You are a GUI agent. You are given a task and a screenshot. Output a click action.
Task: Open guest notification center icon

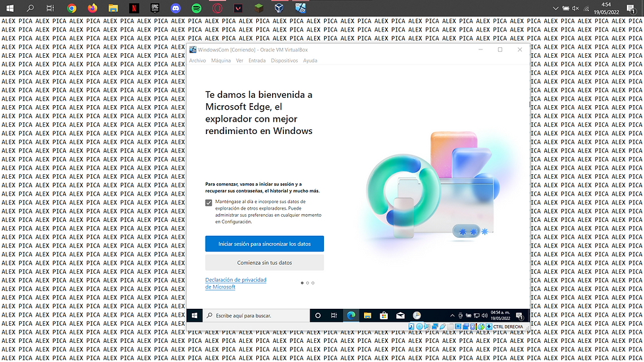(x=520, y=315)
